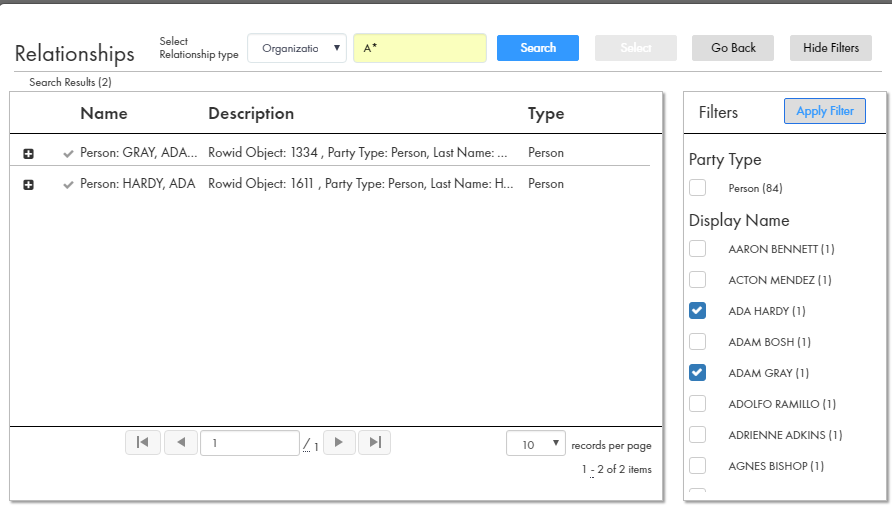Check the AGNES BISHOP filter checkbox
The image size is (892, 525).
click(697, 466)
